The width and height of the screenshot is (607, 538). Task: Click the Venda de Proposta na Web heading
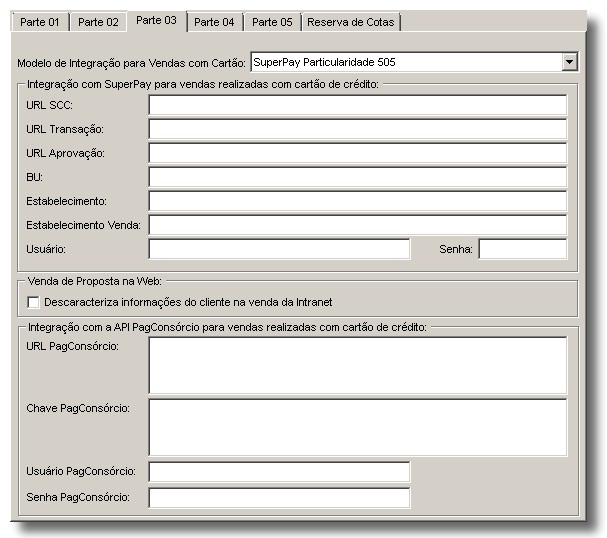point(95,281)
